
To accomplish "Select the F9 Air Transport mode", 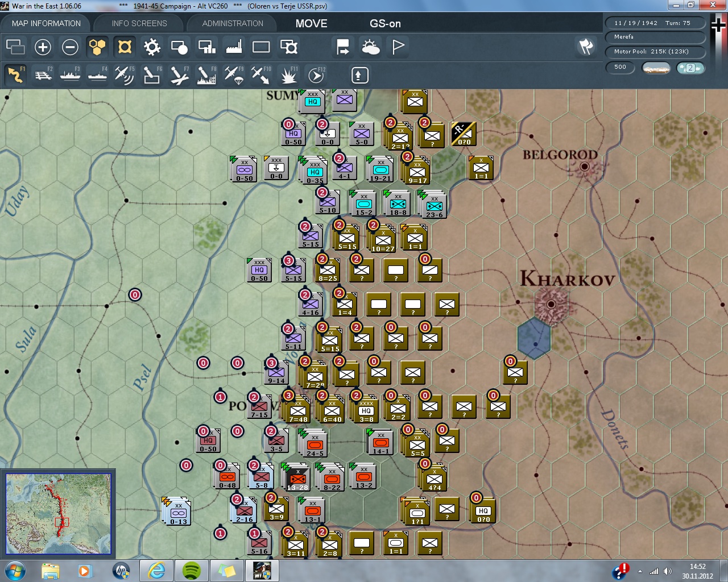I will [234, 75].
